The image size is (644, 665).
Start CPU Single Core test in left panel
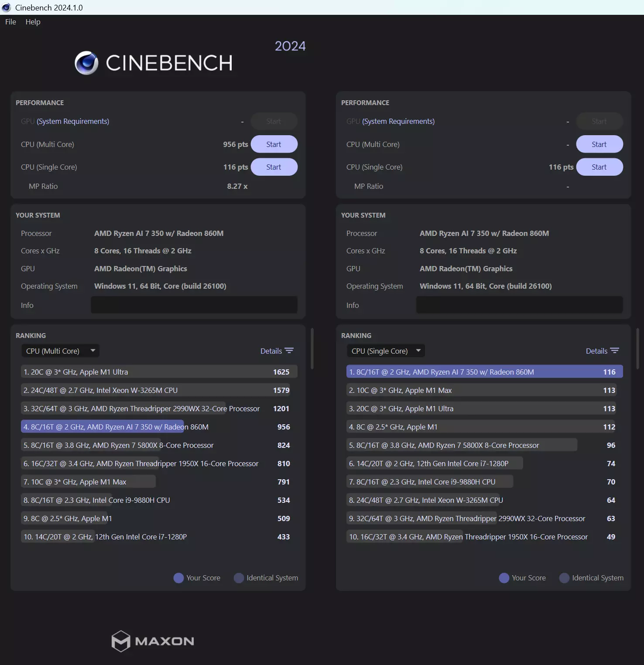274,167
